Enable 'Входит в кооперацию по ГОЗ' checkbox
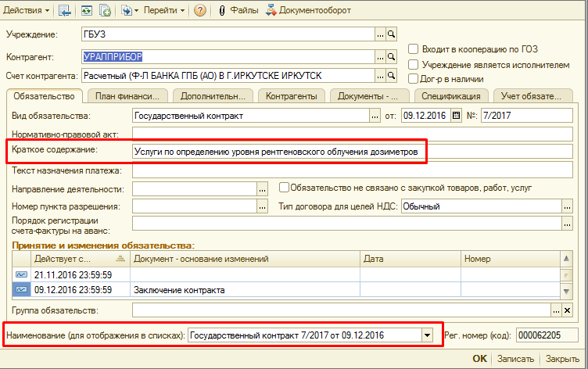 tap(414, 49)
